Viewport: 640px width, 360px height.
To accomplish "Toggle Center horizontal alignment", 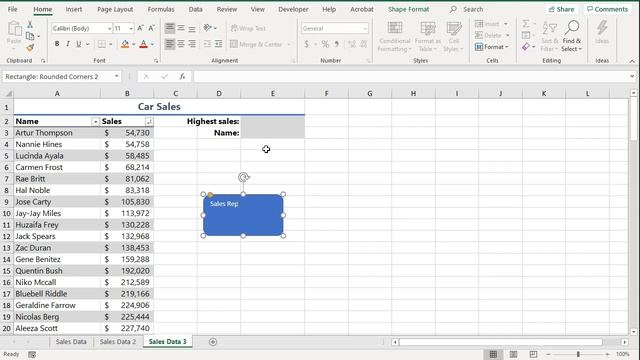I will [181, 44].
